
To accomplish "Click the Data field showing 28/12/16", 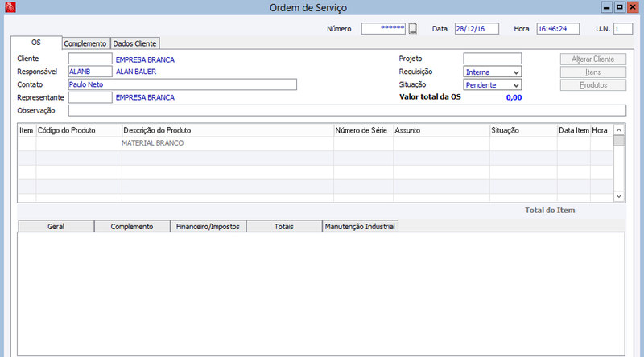I will point(477,29).
